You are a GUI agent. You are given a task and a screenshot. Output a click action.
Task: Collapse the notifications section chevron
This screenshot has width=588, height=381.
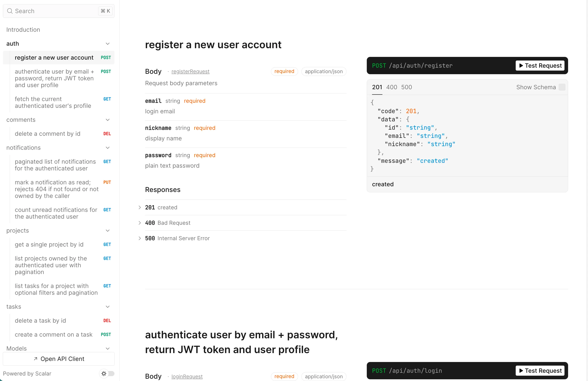(x=108, y=148)
